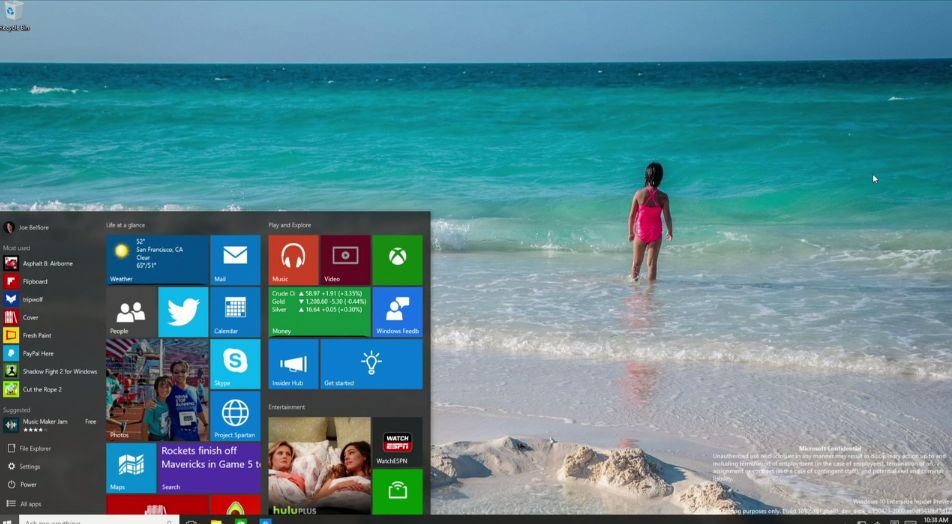Open the Search tile with Rockets headline
Viewport: 952px width, 524px height.
pyautogui.click(x=209, y=468)
